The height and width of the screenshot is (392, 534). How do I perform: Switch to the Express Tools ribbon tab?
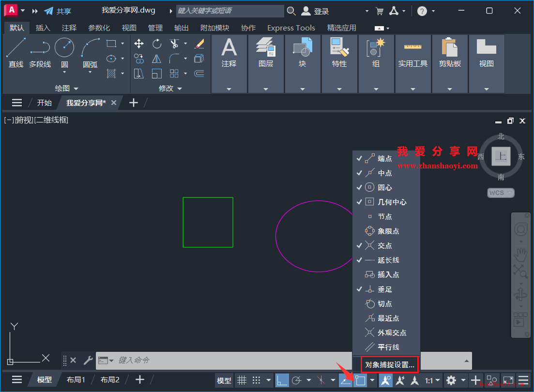point(291,28)
